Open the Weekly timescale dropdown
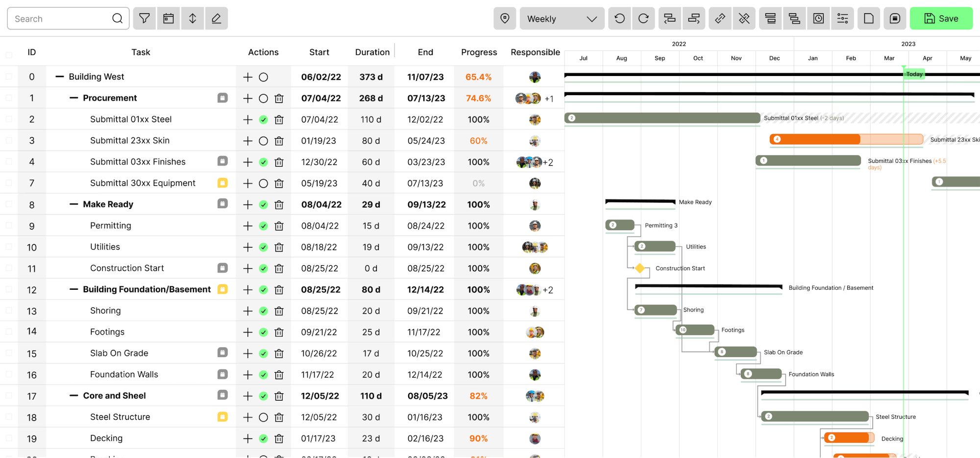The width and height of the screenshot is (980, 458). 562,18
